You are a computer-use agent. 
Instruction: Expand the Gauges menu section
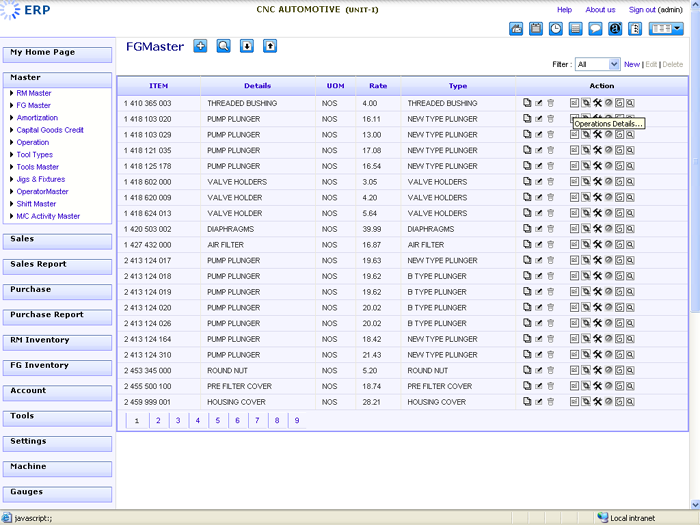[x=57, y=494]
